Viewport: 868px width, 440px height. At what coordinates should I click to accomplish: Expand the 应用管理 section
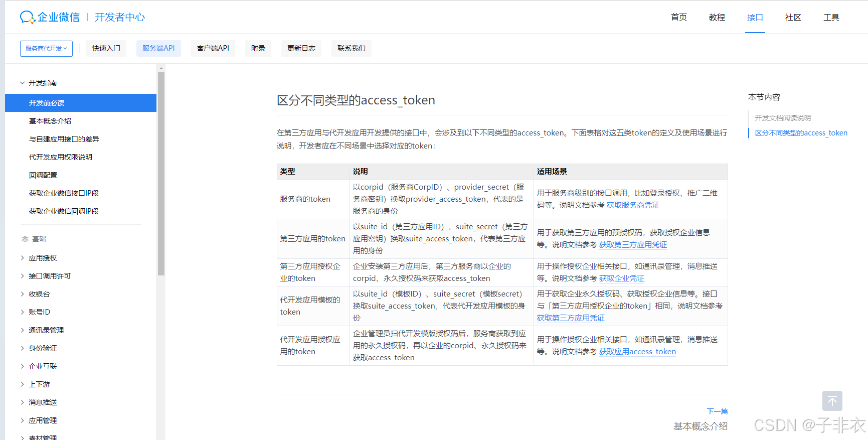pyautogui.click(x=22, y=420)
